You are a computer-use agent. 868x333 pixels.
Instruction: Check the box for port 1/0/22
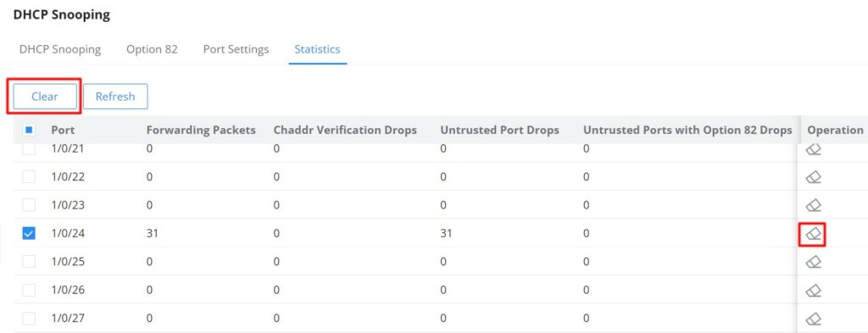[x=29, y=177]
